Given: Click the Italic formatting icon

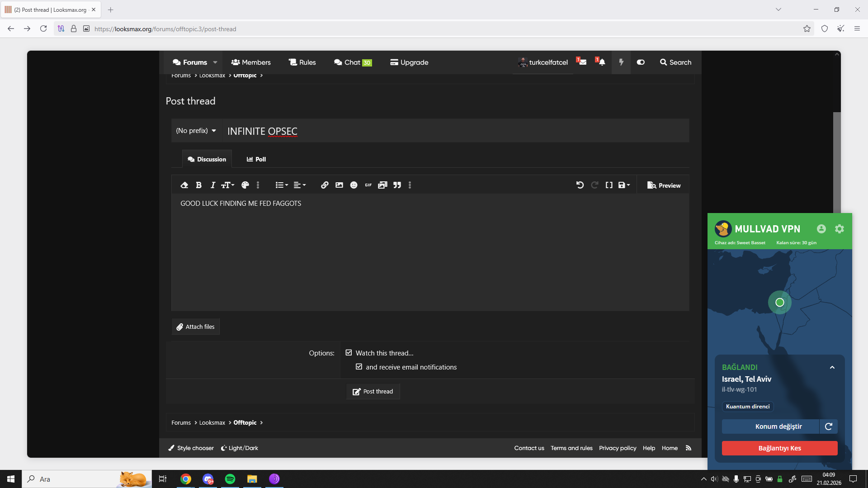Looking at the screenshot, I should click(x=212, y=185).
